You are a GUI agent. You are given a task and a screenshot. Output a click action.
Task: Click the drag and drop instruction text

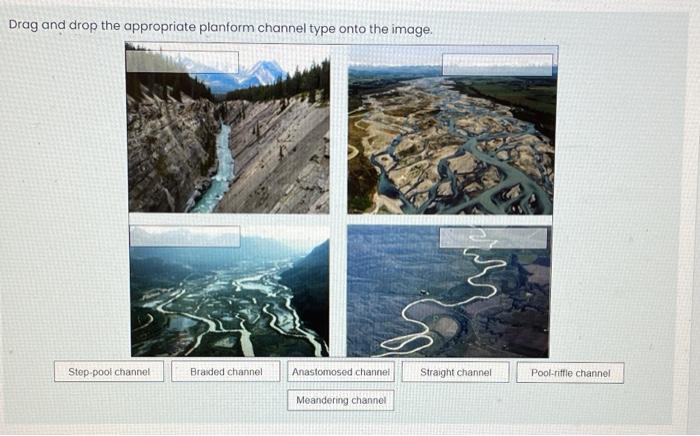[221, 27]
